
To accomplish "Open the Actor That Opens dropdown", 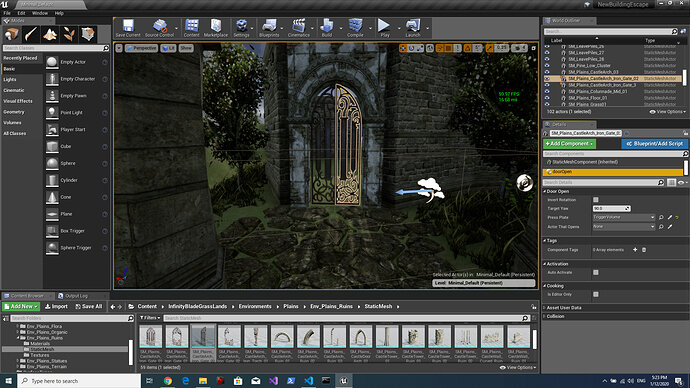I will [x=624, y=227].
